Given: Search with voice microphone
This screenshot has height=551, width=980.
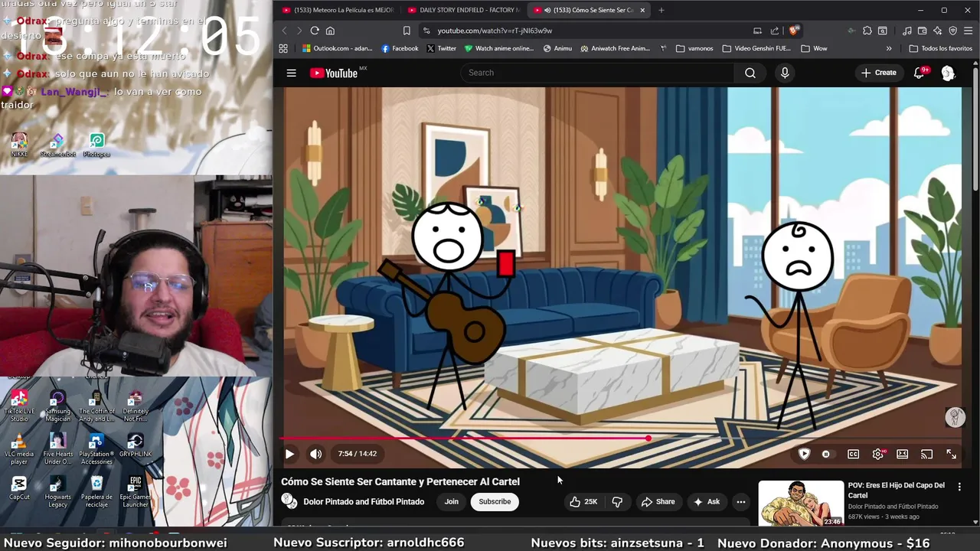Looking at the screenshot, I should (784, 73).
